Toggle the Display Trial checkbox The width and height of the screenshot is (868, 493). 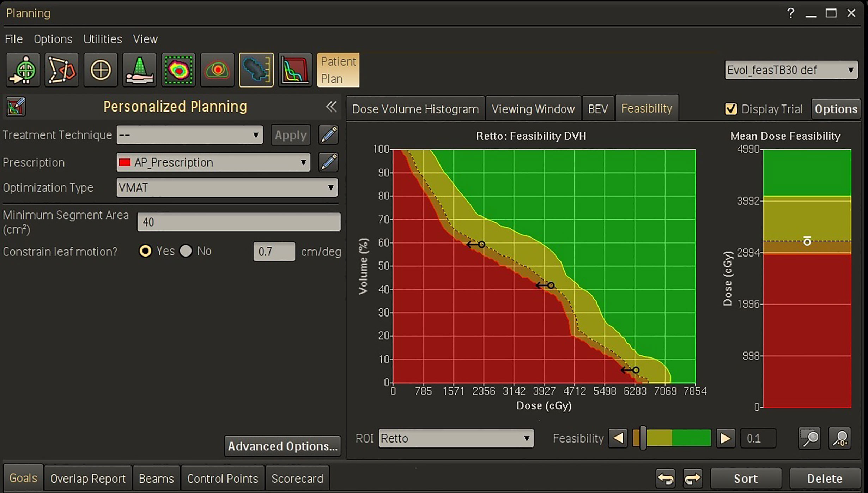(731, 109)
